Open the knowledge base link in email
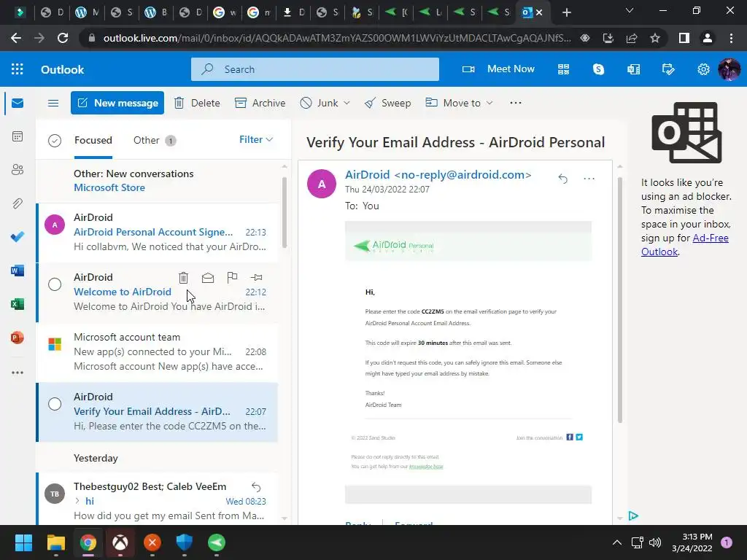The width and height of the screenshot is (747, 560). (426, 467)
